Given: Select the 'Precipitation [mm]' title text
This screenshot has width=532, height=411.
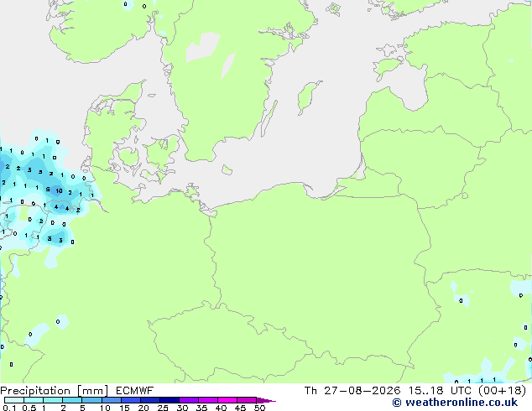Looking at the screenshot, I should pyautogui.click(x=55, y=391).
